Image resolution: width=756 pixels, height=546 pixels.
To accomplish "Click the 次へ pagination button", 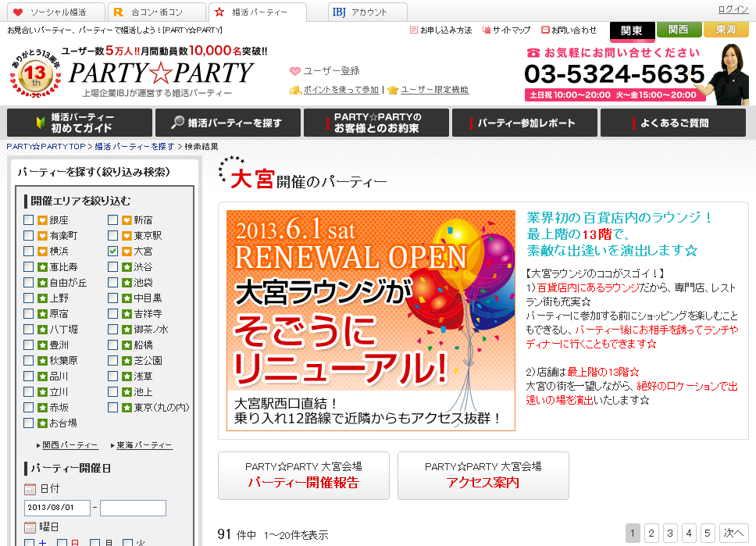I will [x=733, y=533].
